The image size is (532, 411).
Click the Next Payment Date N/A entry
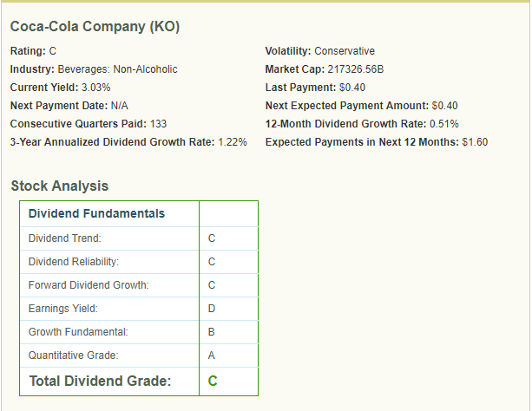(x=69, y=106)
